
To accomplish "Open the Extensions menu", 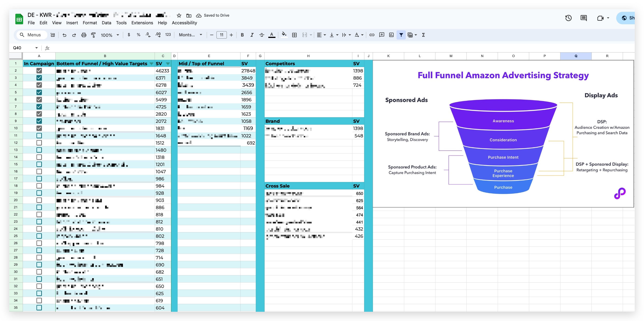I will click(x=142, y=23).
